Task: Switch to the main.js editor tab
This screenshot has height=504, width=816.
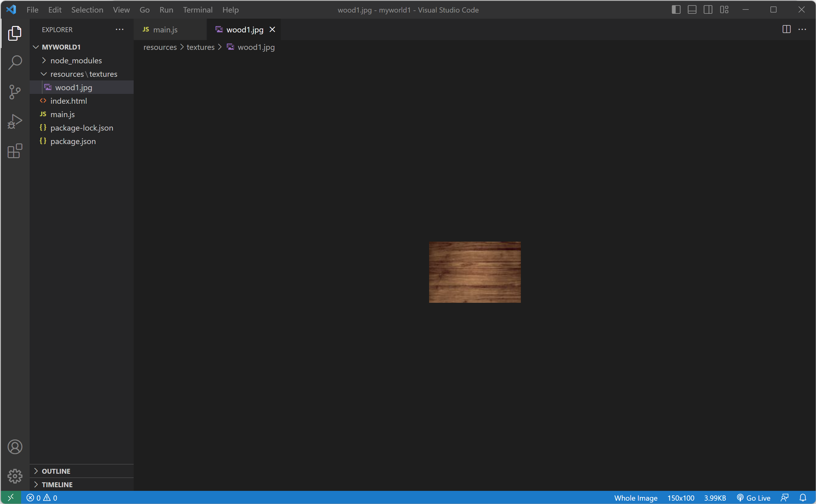Action: (165, 30)
